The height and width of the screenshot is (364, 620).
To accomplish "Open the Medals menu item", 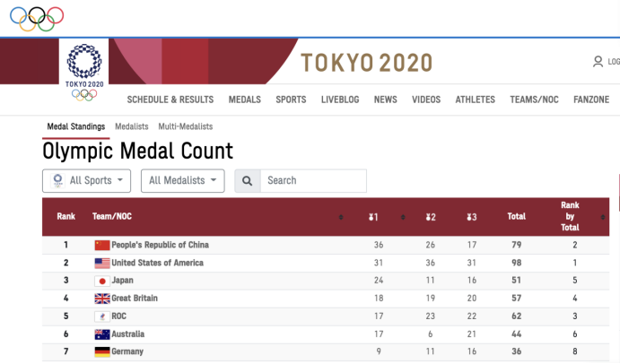I will coord(245,100).
